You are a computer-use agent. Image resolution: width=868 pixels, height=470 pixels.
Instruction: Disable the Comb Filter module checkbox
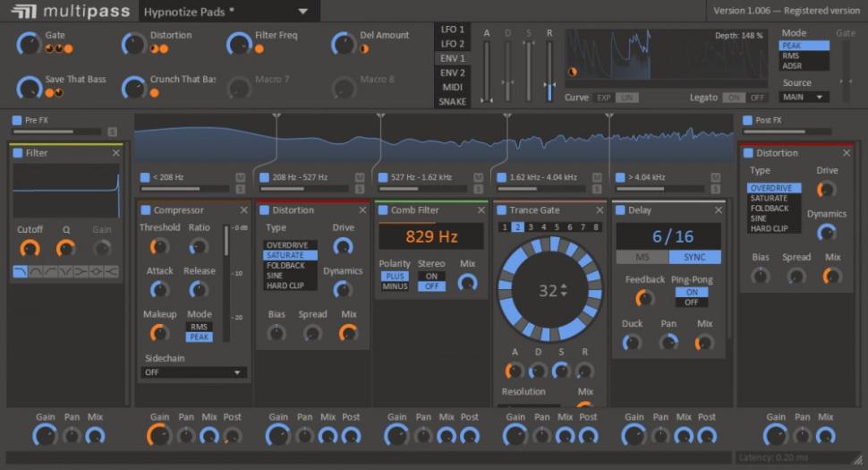point(382,210)
